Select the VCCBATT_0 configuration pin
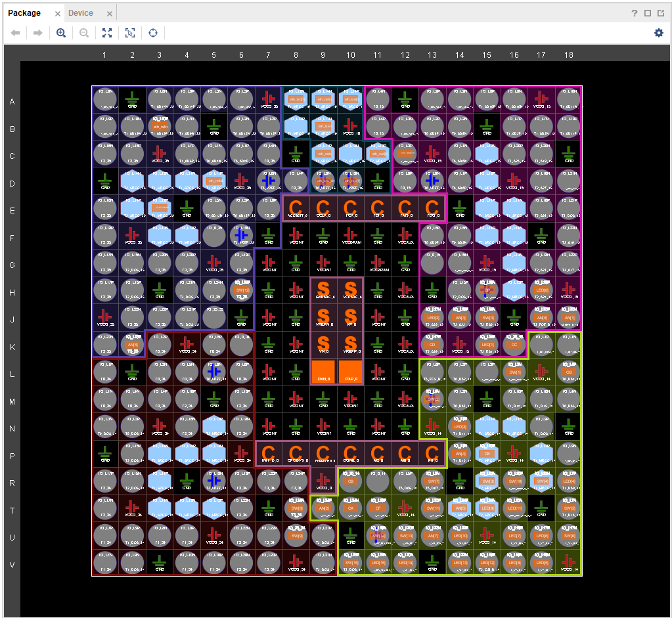 pos(296,209)
